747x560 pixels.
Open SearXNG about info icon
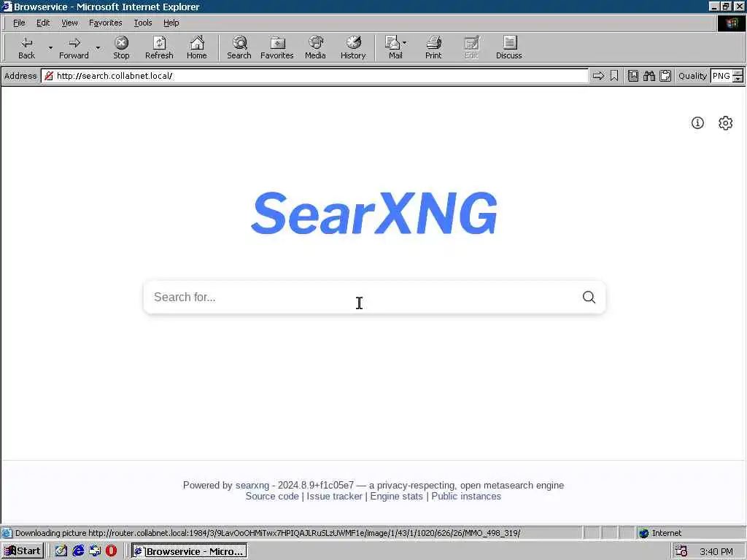(697, 122)
